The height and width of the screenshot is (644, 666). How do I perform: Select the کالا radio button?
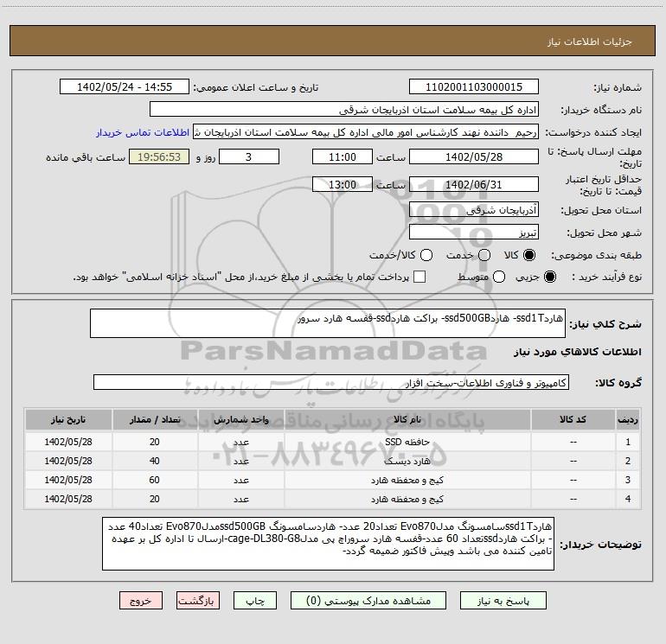(529, 255)
